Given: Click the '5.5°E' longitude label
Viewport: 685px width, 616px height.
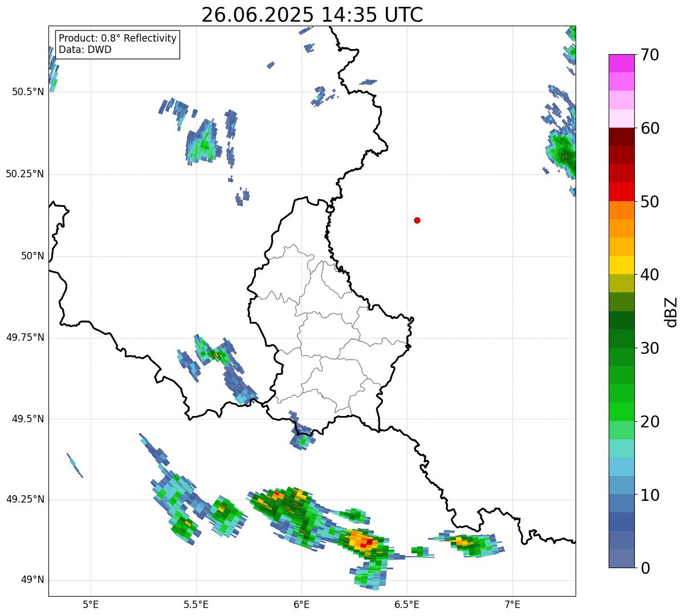Looking at the screenshot, I should 196,605.
